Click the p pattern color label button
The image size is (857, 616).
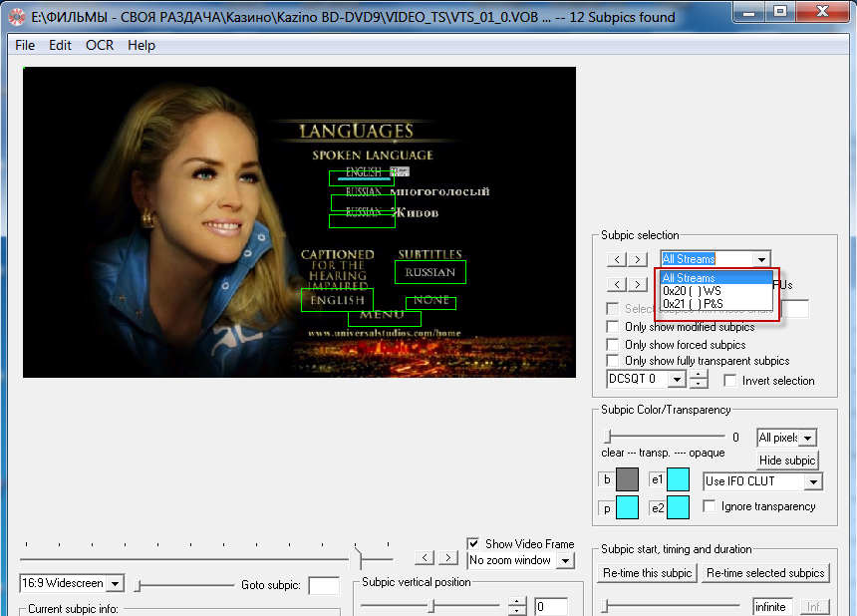tap(607, 508)
